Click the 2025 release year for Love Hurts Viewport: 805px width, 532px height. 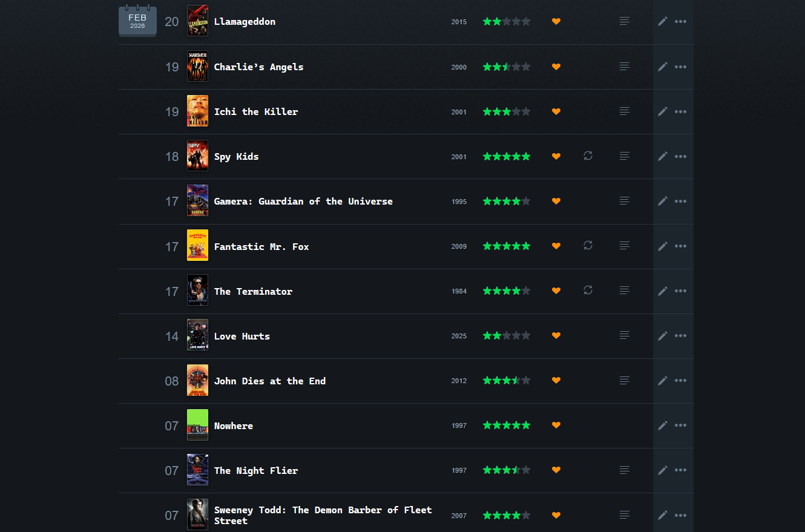[459, 336]
